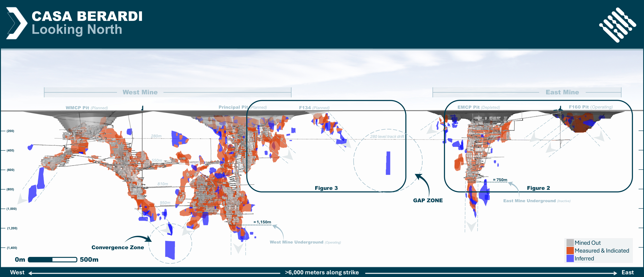The width and height of the screenshot is (644, 277).
Task: Click the striped company logo in the header
Action: tap(618, 25)
